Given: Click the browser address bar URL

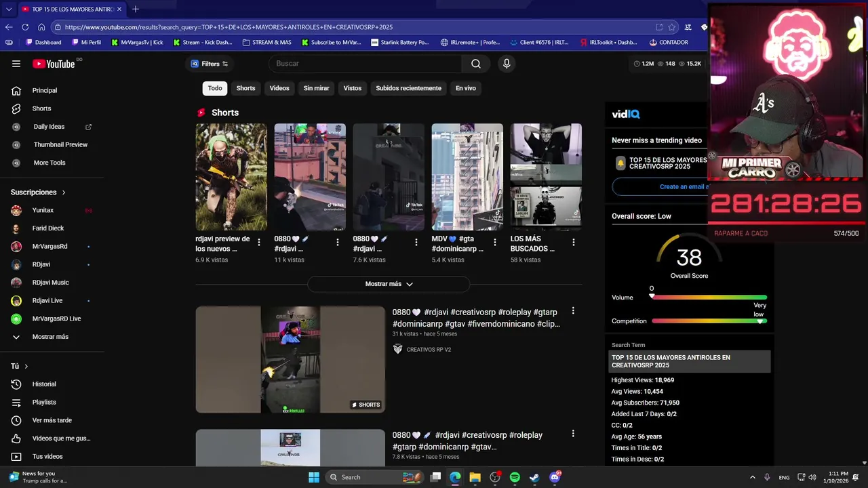Looking at the screenshot, I should pos(229,27).
